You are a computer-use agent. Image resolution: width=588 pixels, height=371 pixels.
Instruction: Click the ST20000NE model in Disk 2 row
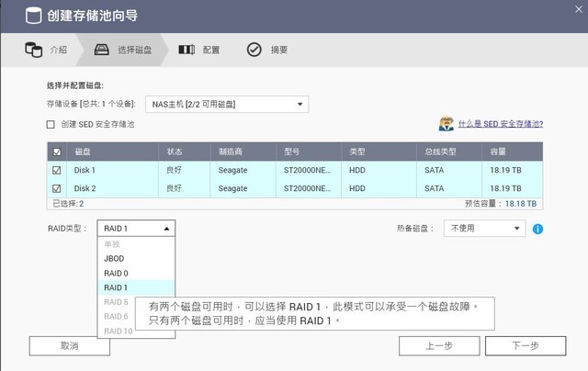pyautogui.click(x=307, y=188)
